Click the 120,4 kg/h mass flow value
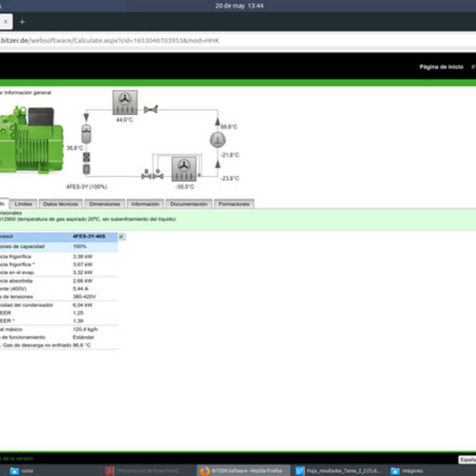Image resolution: width=476 pixels, height=476 pixels. click(x=85, y=329)
